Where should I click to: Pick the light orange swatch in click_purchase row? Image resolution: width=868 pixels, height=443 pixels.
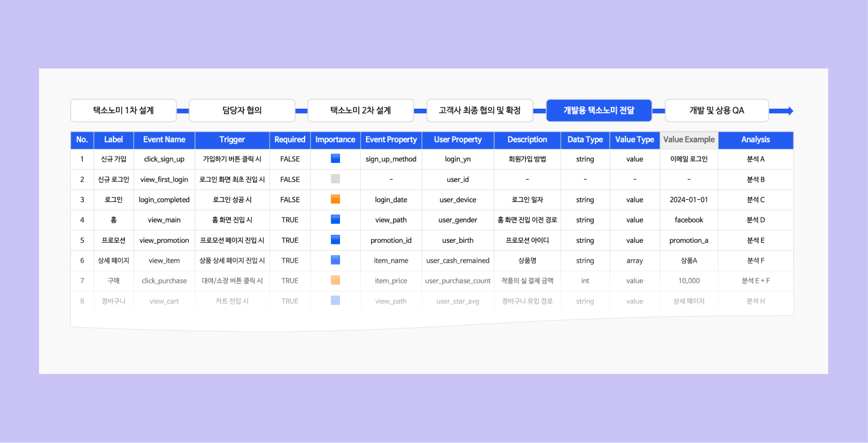pos(335,281)
